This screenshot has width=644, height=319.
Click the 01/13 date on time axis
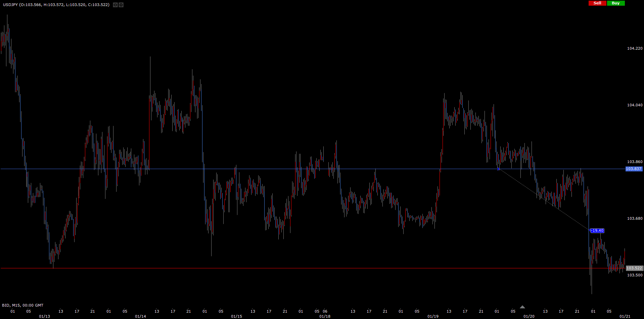coord(44,316)
